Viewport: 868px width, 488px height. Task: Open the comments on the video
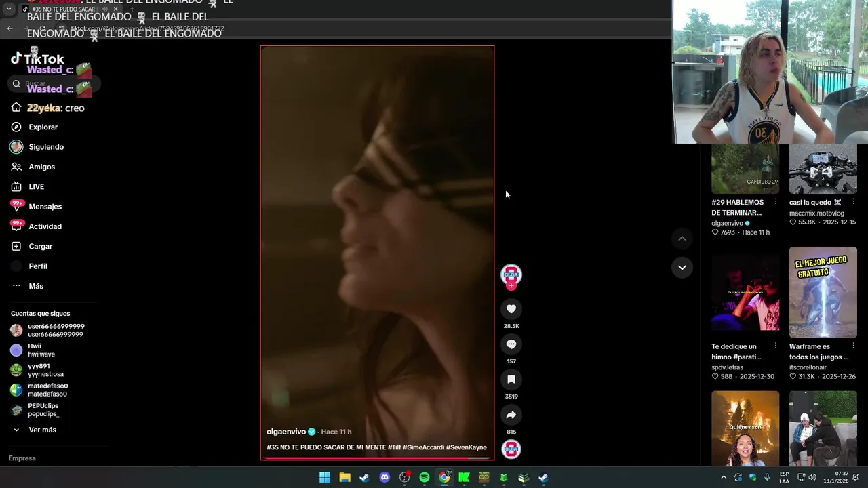(x=511, y=344)
